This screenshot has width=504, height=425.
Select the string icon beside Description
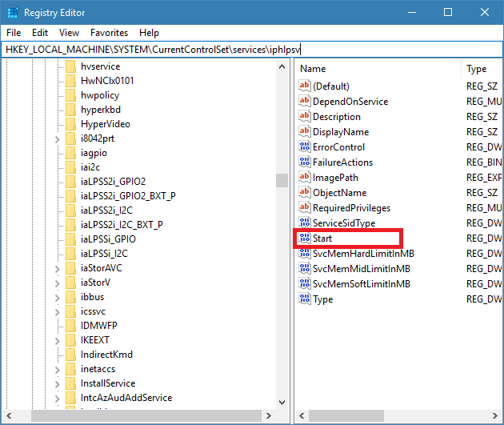(x=304, y=116)
